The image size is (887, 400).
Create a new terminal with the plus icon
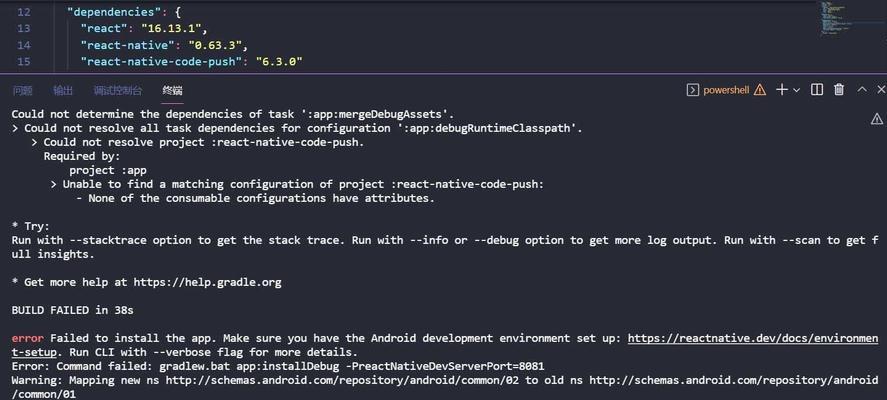(x=782, y=90)
